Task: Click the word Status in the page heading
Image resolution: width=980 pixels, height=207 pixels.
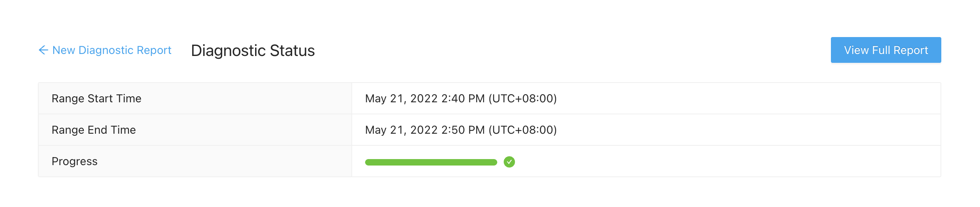Action: pyautogui.click(x=292, y=51)
